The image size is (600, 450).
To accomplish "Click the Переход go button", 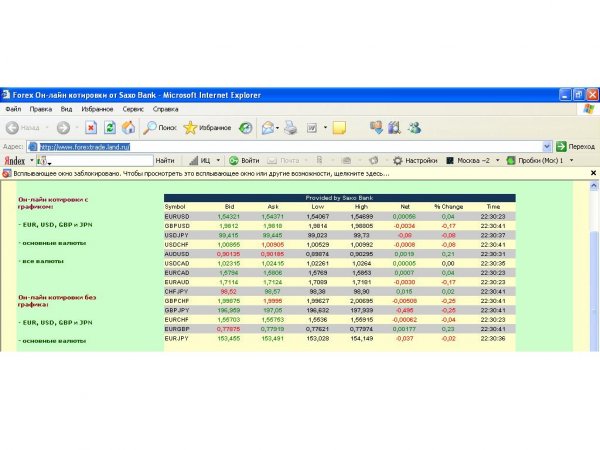I will [x=575, y=147].
